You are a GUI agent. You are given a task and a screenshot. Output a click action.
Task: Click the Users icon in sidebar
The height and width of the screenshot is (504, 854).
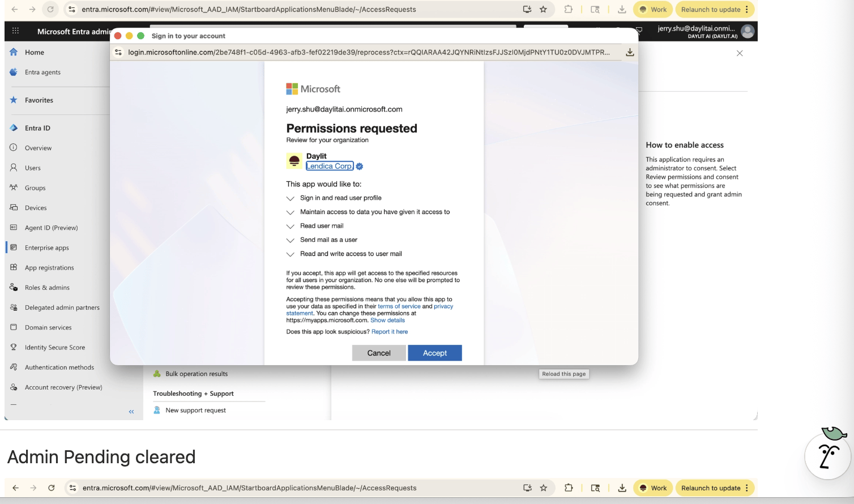point(14,168)
